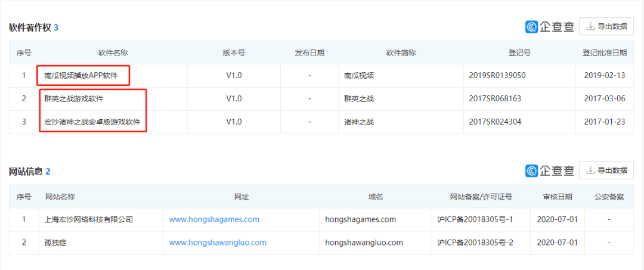Click the 登记批准日期 column header
This screenshot has width=644, height=270.
click(x=605, y=52)
